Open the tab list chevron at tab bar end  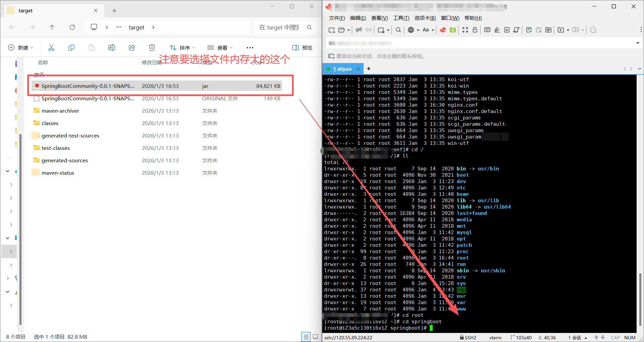(x=640, y=69)
